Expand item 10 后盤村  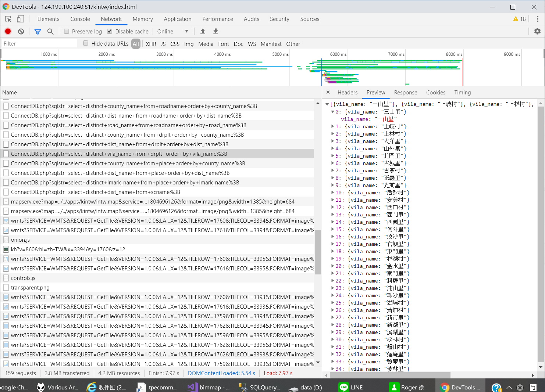click(x=332, y=193)
